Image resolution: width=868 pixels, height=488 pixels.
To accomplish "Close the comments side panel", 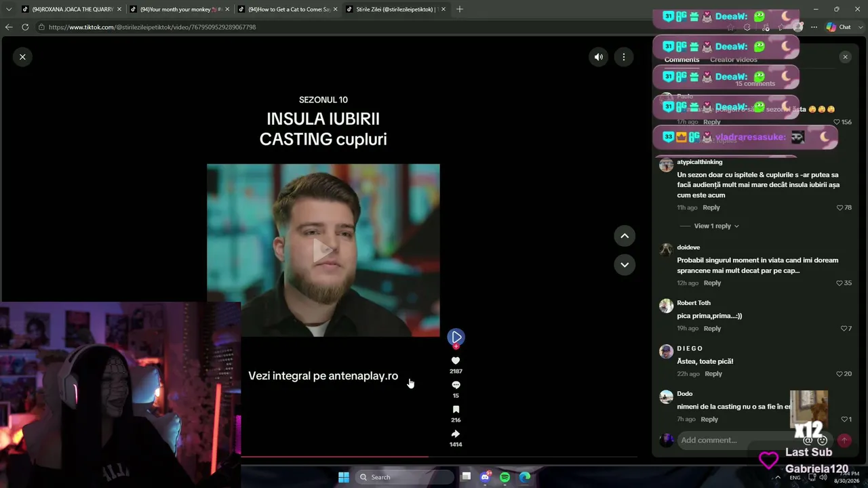I will click(x=845, y=57).
